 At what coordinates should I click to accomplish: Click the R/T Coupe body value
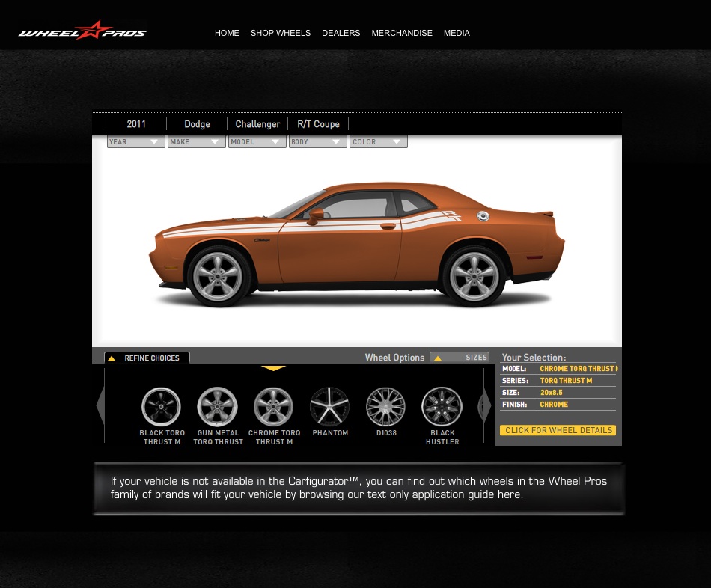318,123
